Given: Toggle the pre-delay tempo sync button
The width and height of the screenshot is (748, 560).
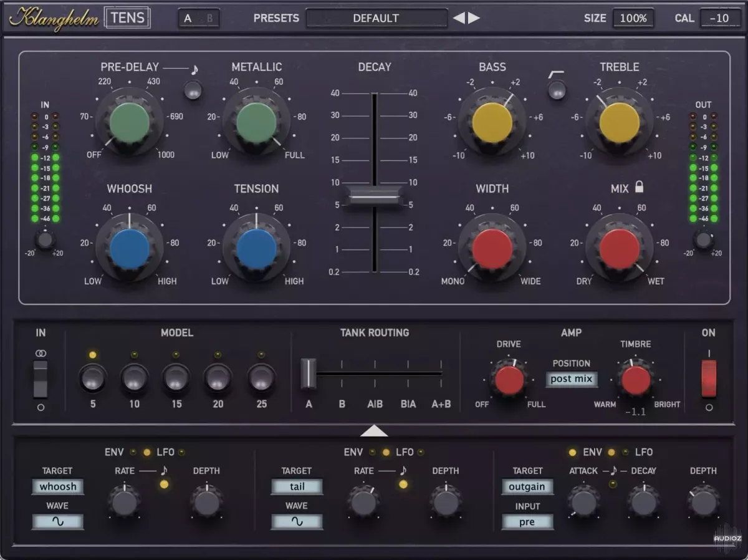Looking at the screenshot, I should (x=193, y=90).
